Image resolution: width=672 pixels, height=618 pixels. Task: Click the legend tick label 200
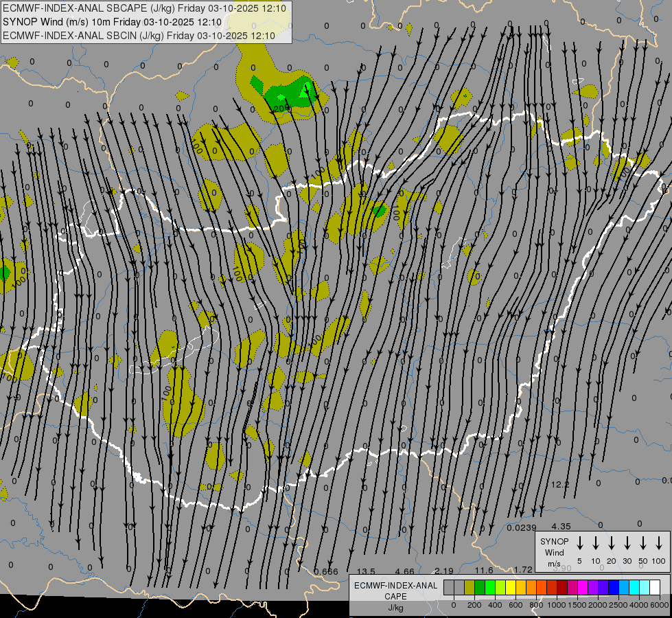pos(474,605)
